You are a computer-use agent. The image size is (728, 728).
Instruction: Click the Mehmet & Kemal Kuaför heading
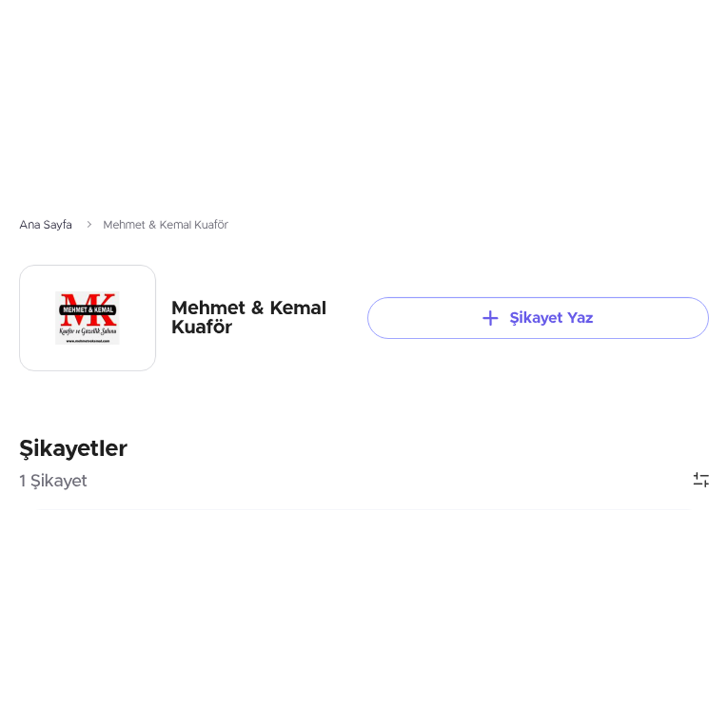click(249, 317)
